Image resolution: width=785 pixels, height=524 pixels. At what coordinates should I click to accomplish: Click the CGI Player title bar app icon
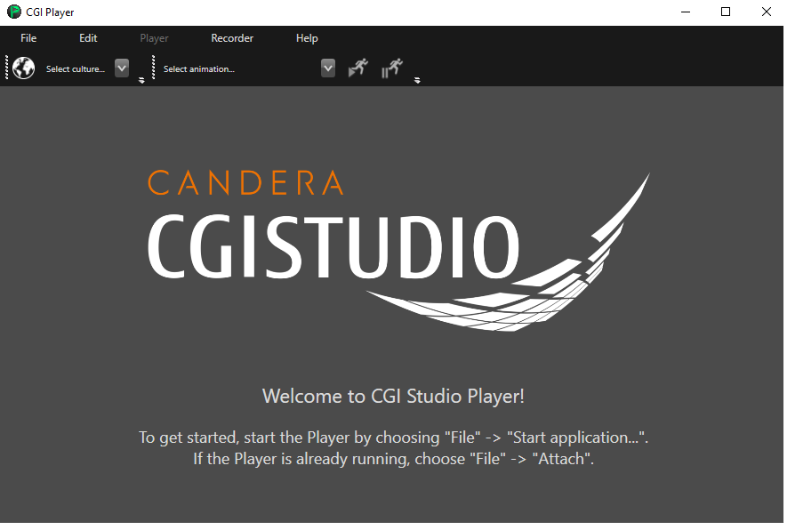pyautogui.click(x=14, y=12)
